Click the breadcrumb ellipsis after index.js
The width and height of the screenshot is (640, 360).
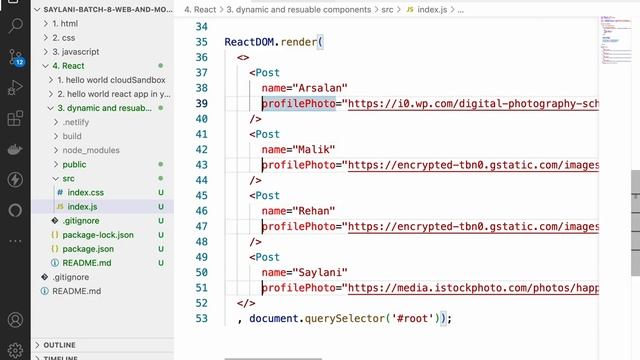[x=460, y=10]
